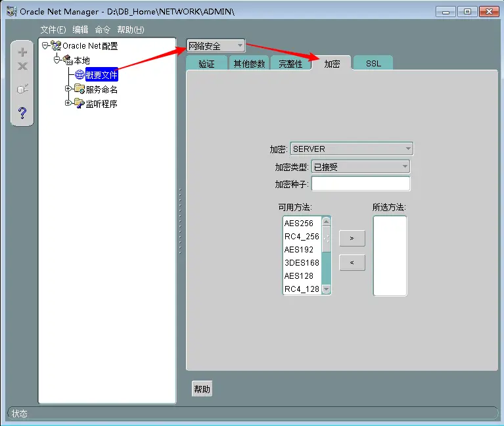
Task: Click the 加密种子 input field
Action: coord(361,184)
